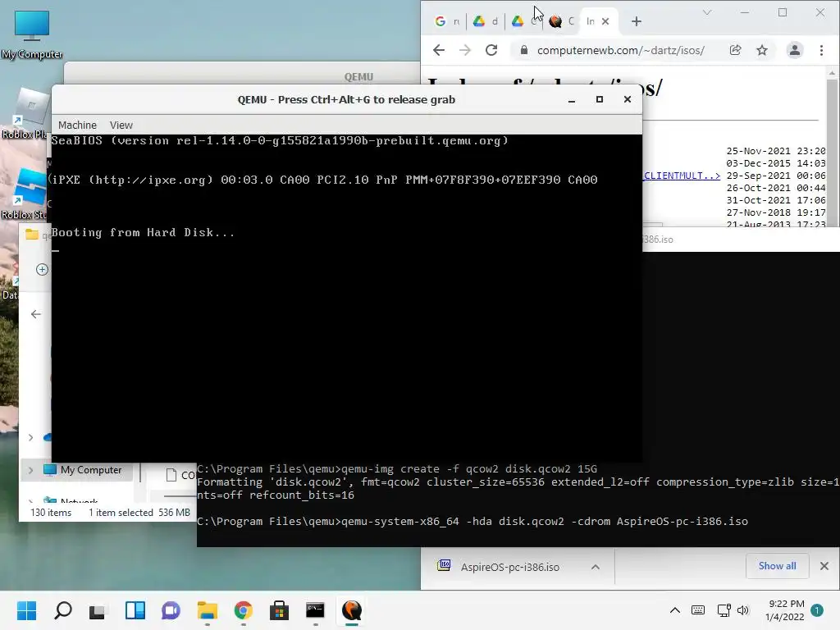Click the Explorer New plus button
Viewport: 840px width, 630px height.
pyautogui.click(x=42, y=269)
